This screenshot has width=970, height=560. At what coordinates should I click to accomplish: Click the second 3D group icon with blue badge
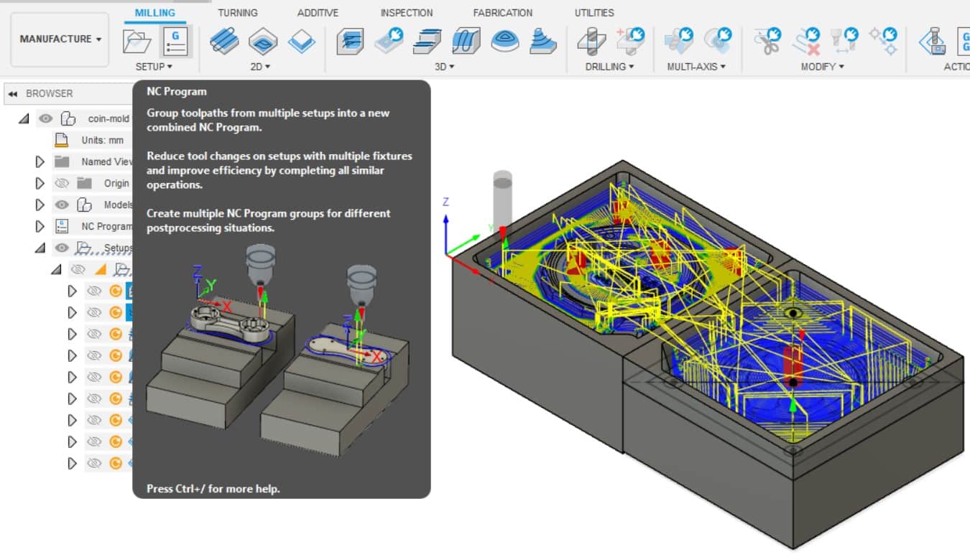coord(389,41)
